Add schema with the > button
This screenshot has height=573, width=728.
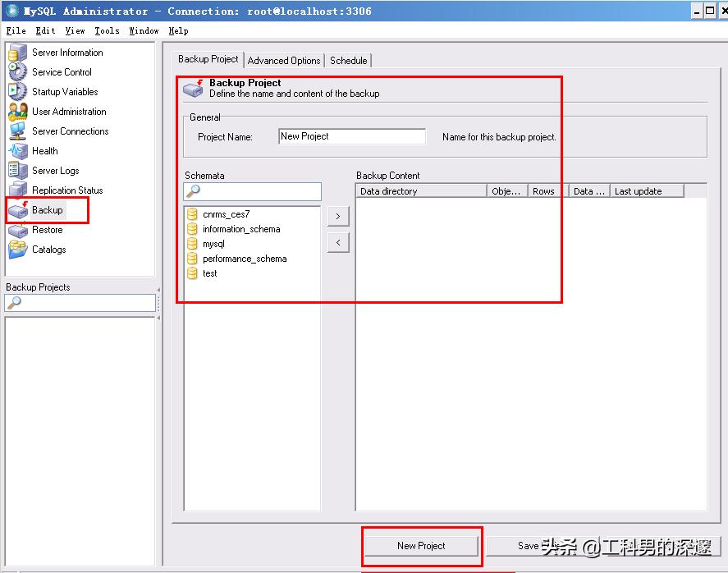coord(338,217)
